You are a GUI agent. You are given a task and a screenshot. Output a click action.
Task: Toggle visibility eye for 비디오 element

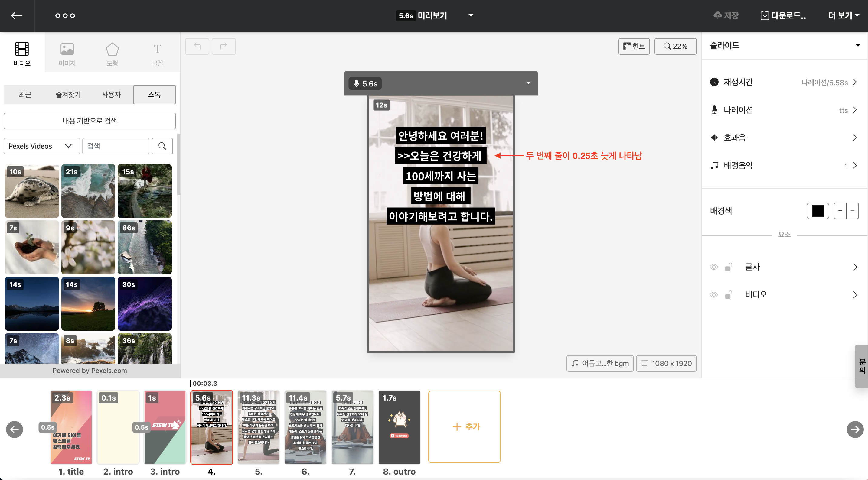pos(713,295)
